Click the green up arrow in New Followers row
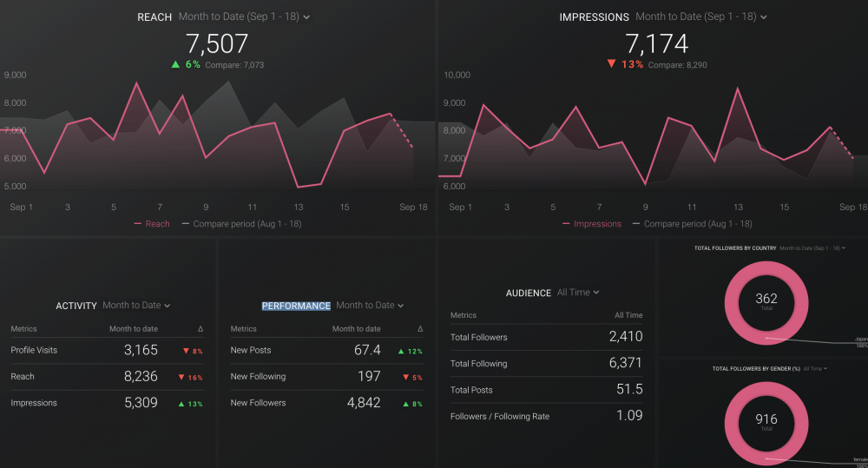This screenshot has width=868, height=468. pos(405,403)
